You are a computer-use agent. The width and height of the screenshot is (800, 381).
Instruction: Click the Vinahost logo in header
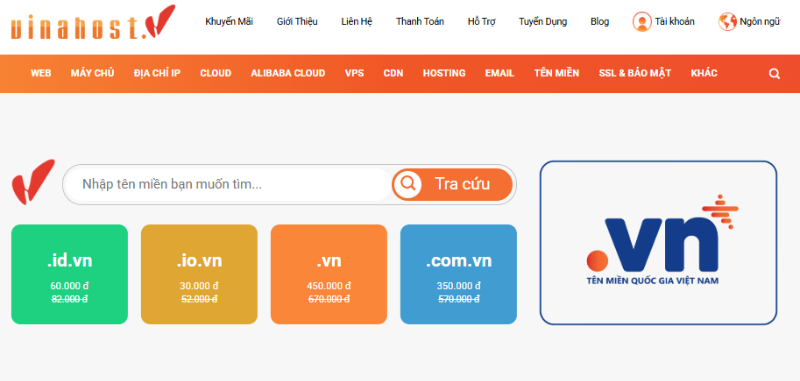(93, 23)
